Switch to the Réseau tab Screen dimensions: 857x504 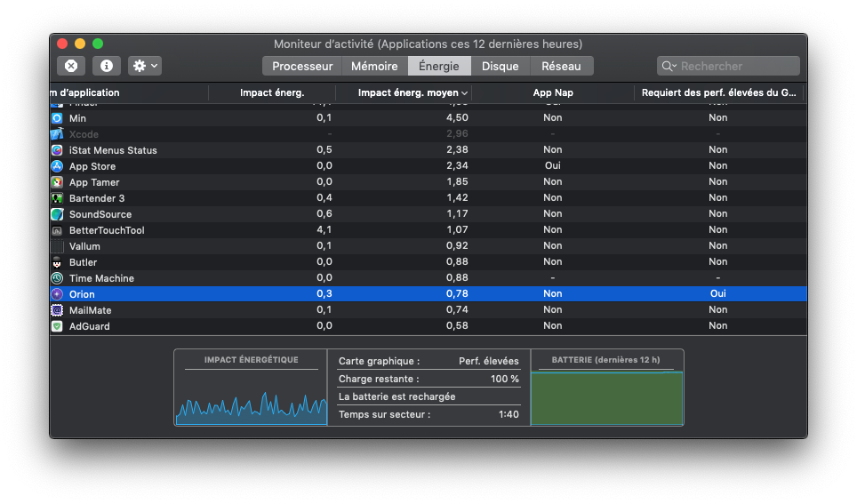tap(561, 66)
